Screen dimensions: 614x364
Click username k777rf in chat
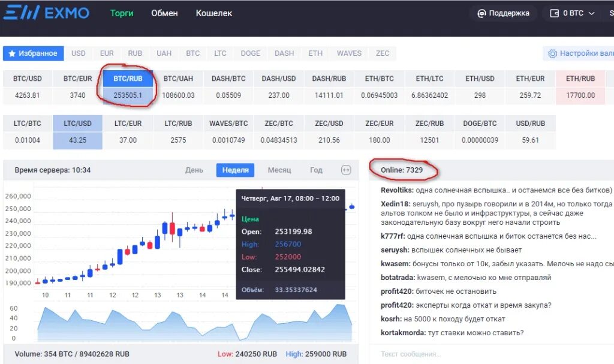[393, 236]
